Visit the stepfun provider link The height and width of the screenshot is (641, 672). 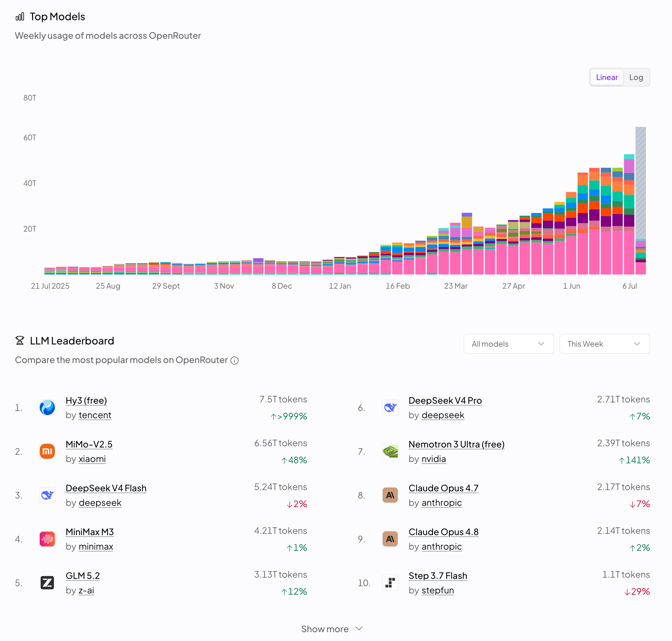[437, 590]
